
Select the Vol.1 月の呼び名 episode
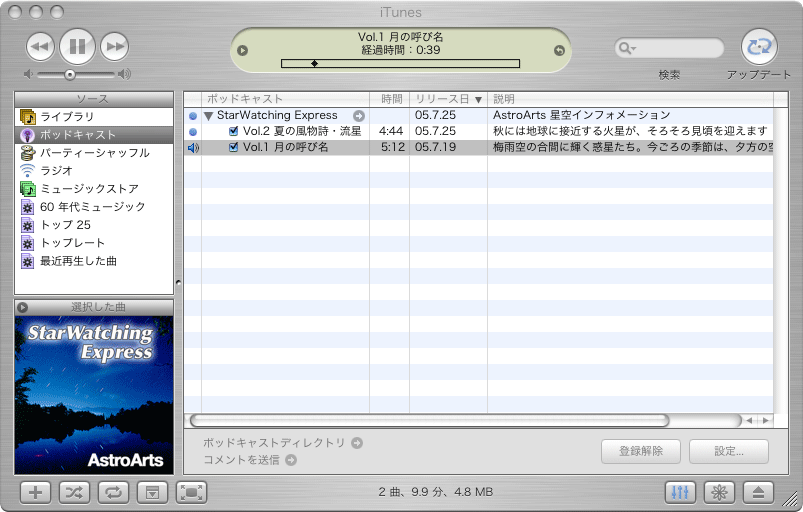(x=286, y=147)
